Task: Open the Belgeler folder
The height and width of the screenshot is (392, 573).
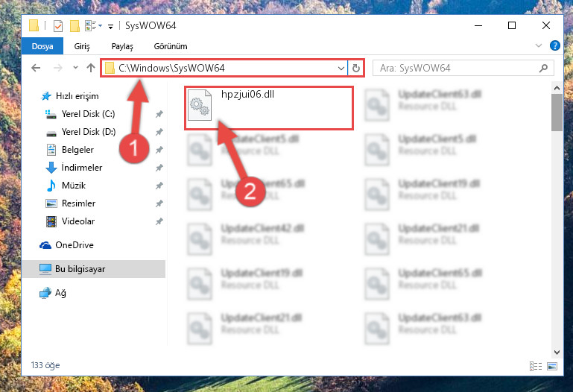Action: click(x=77, y=150)
